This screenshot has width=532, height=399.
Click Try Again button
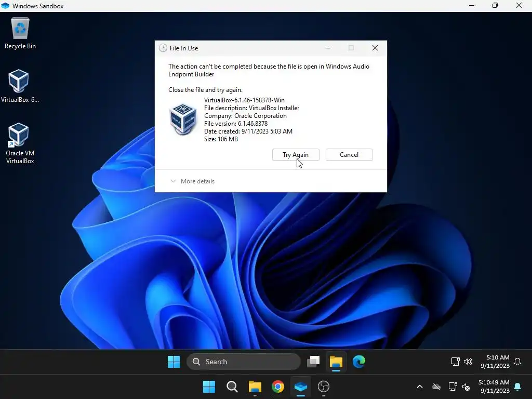pos(296,155)
